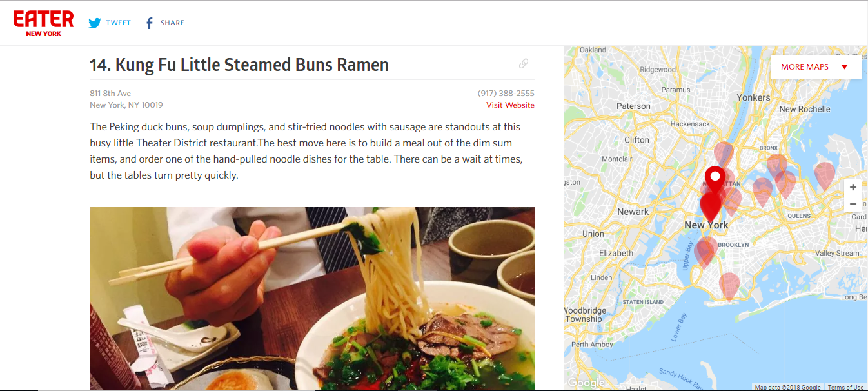Call the phone number (917) 388-2555
Screen dimensions: 868x391
point(506,94)
